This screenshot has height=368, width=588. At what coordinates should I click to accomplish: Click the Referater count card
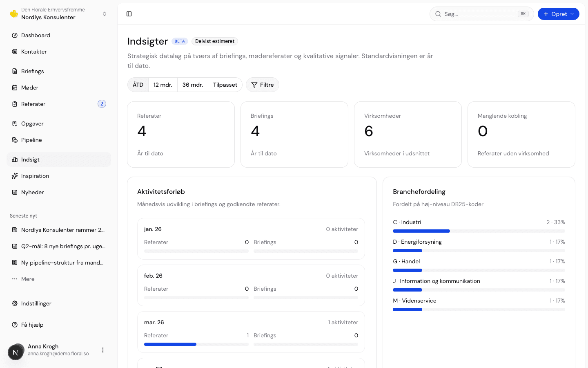(181, 135)
